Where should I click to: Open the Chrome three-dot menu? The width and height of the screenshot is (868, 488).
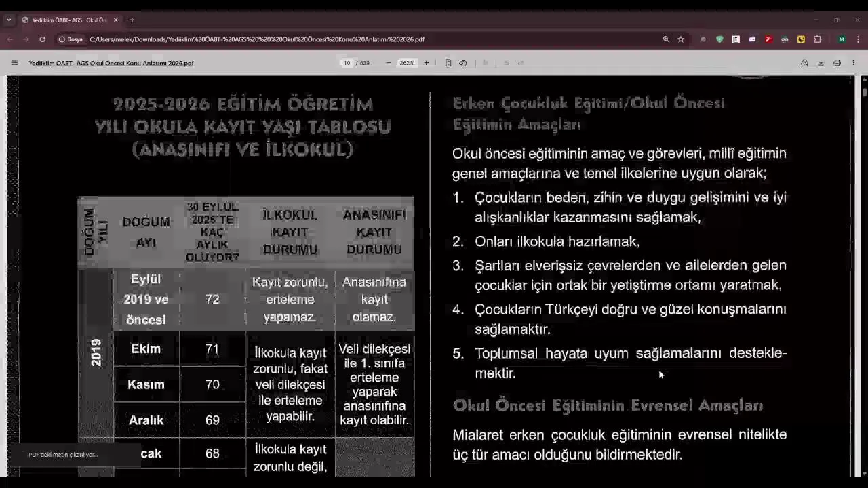point(858,39)
